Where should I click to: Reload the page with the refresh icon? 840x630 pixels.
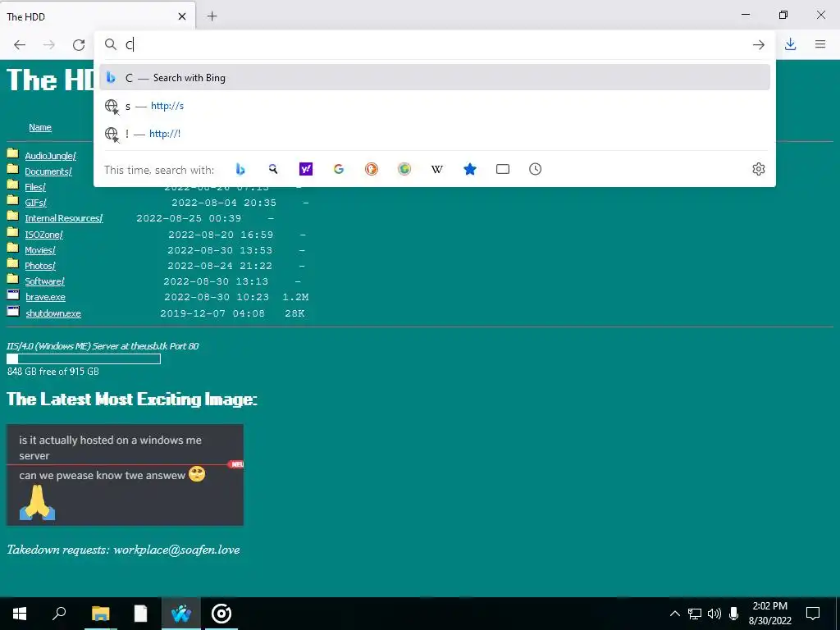(79, 45)
